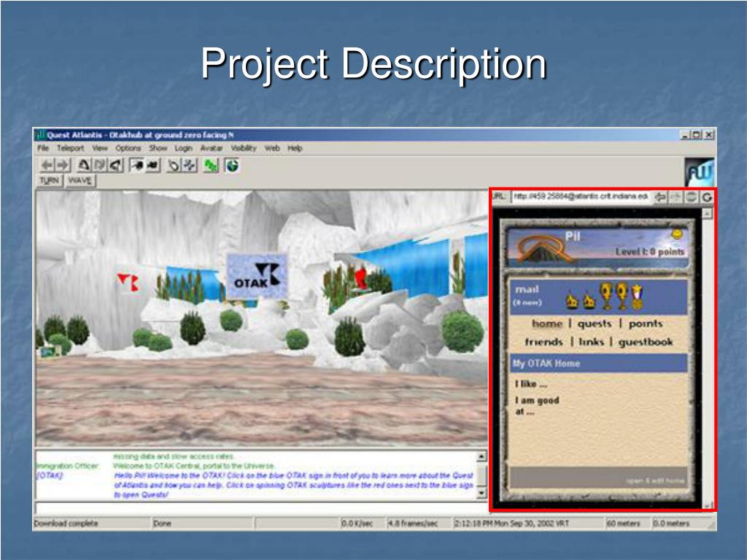Click the '60 meters' status entry
747x560 pixels.
click(623, 524)
